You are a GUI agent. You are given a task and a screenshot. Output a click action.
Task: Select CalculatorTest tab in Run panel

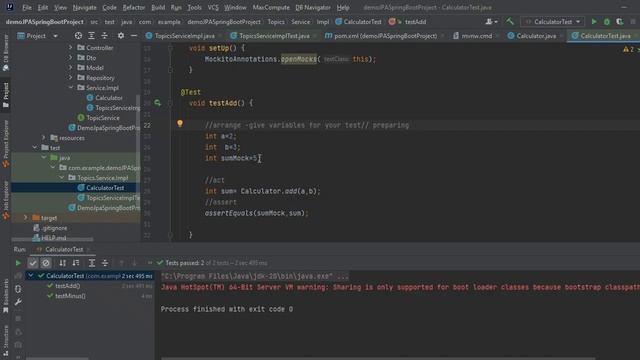[x=63, y=249]
